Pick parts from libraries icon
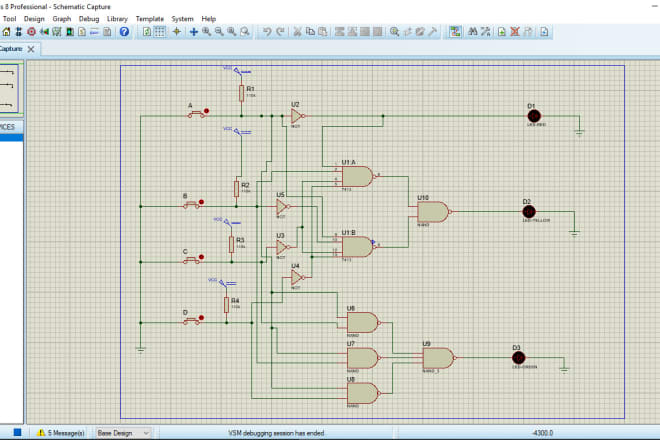This screenshot has height=440, width=660. tap(394, 32)
